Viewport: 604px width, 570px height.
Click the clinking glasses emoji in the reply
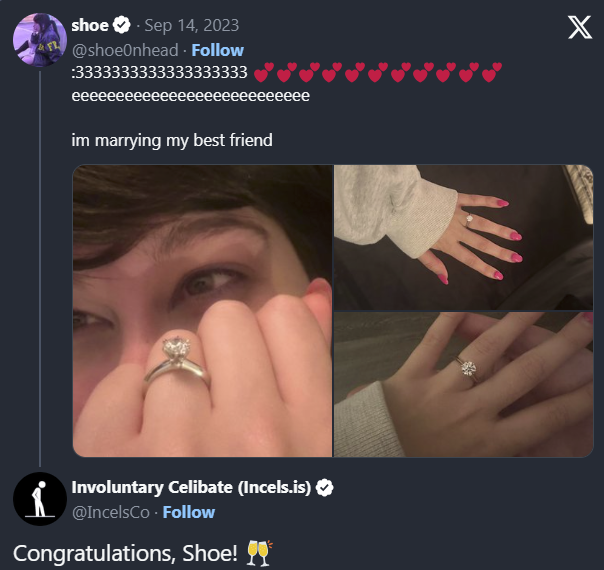258,551
